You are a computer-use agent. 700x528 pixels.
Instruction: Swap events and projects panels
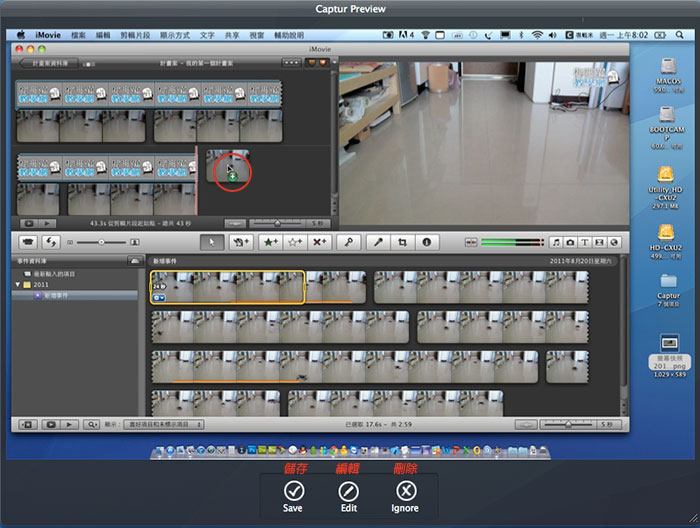[x=51, y=242]
